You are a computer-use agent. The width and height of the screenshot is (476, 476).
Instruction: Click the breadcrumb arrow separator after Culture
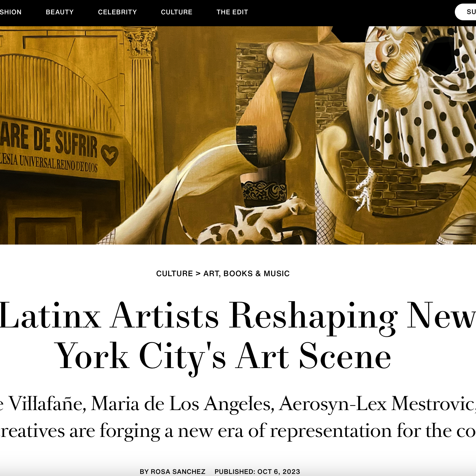198,273
